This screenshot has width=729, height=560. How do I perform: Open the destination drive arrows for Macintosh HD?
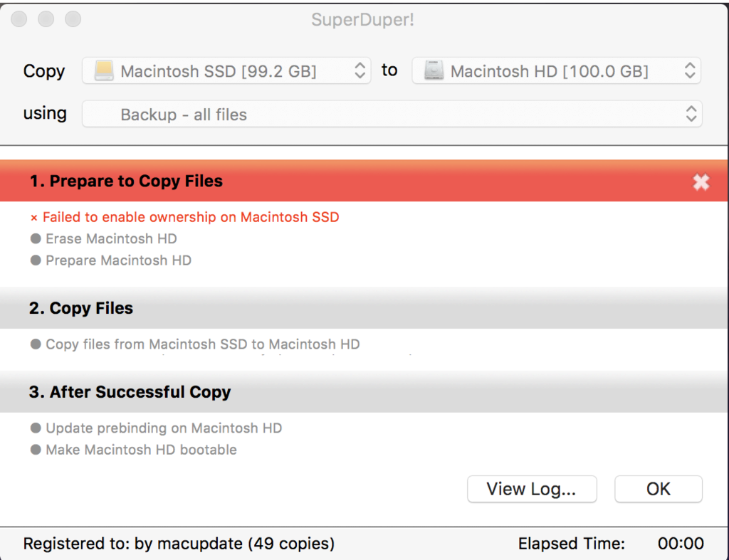[689, 70]
